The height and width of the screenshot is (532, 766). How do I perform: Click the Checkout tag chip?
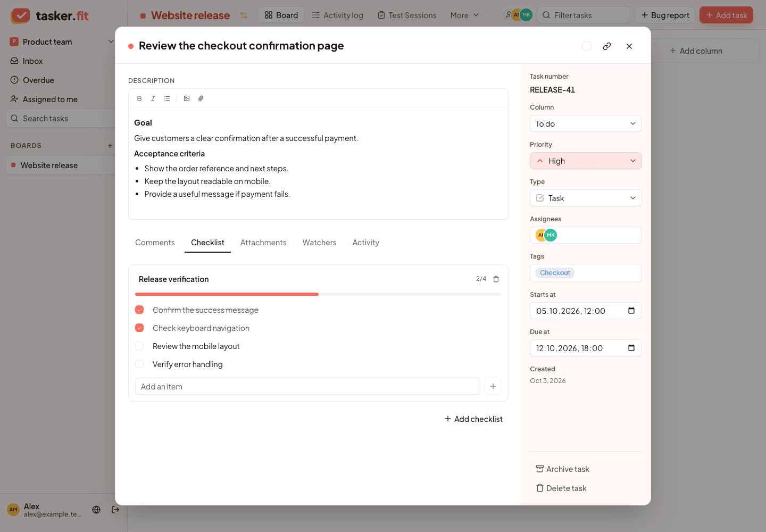(555, 273)
